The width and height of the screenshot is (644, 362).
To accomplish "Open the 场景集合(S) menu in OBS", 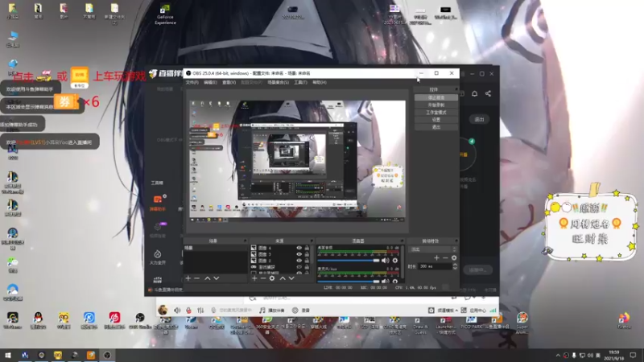I will 278,83.
